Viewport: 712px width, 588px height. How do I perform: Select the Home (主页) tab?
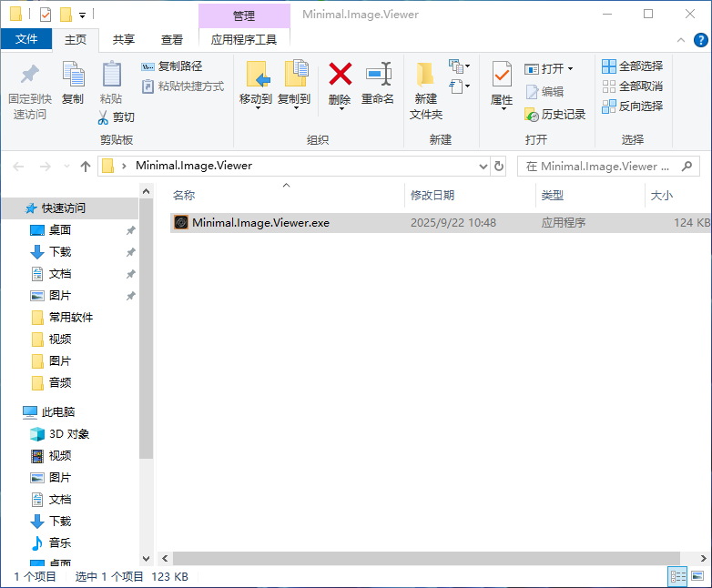coord(76,39)
